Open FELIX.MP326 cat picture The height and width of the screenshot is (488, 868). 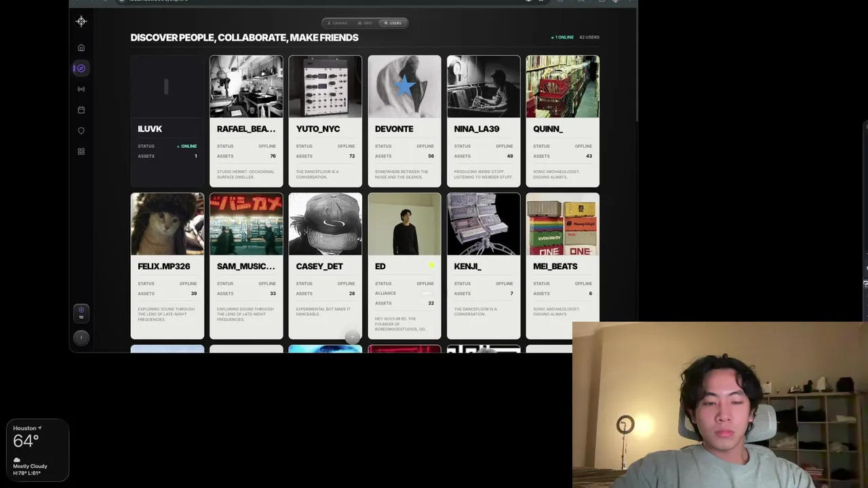click(x=167, y=224)
